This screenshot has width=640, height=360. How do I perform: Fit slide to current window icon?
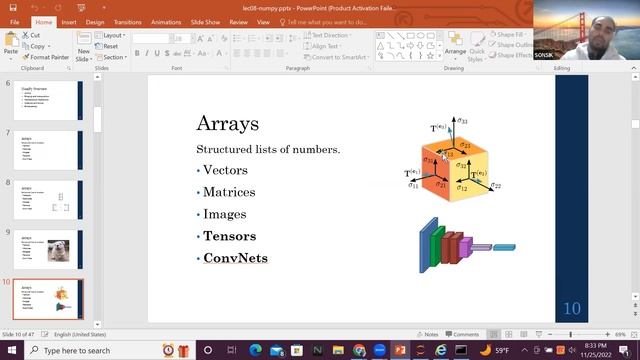click(x=634, y=334)
